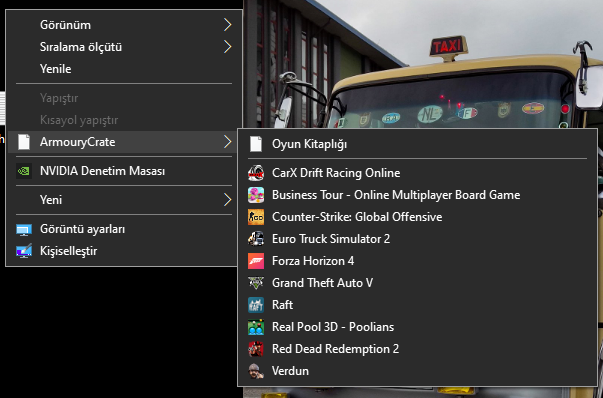
Task: Click the CarX Drift Racing Online game icon
Action: (x=256, y=173)
